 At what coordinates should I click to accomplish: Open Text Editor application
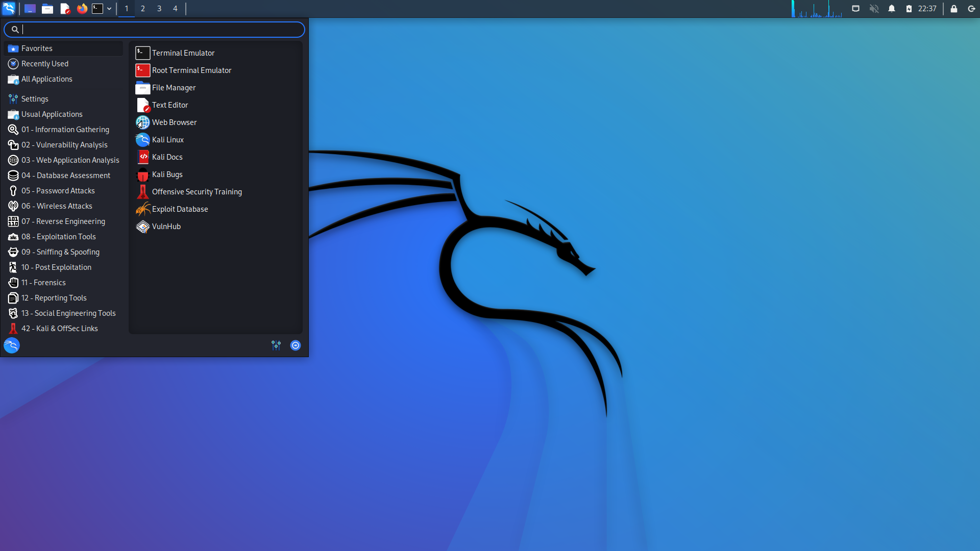coord(170,104)
